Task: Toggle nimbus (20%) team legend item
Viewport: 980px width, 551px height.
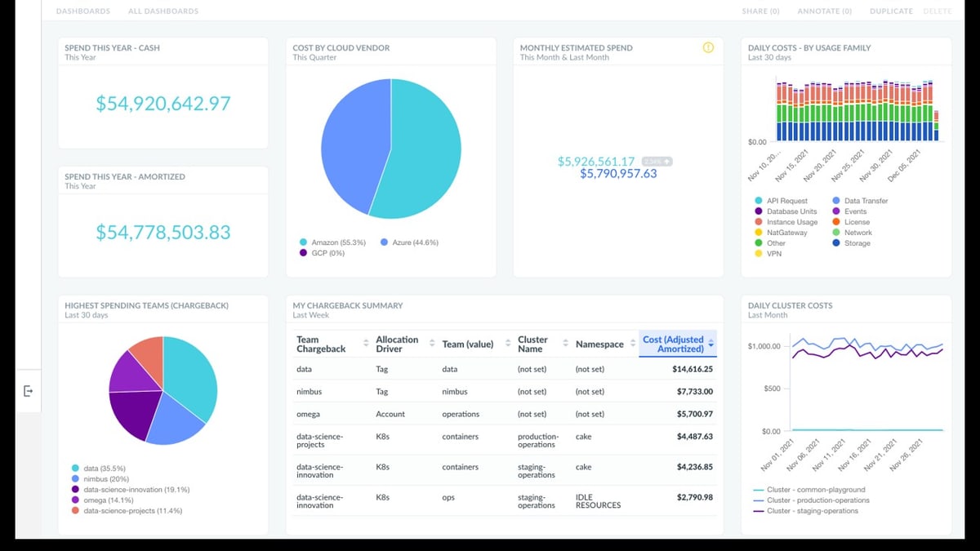Action: pos(100,479)
